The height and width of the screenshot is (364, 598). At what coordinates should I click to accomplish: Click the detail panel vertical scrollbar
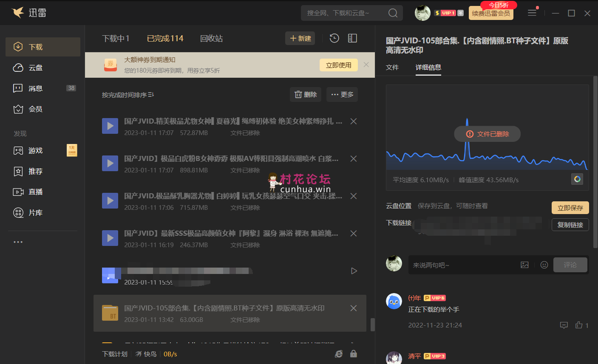595,162
